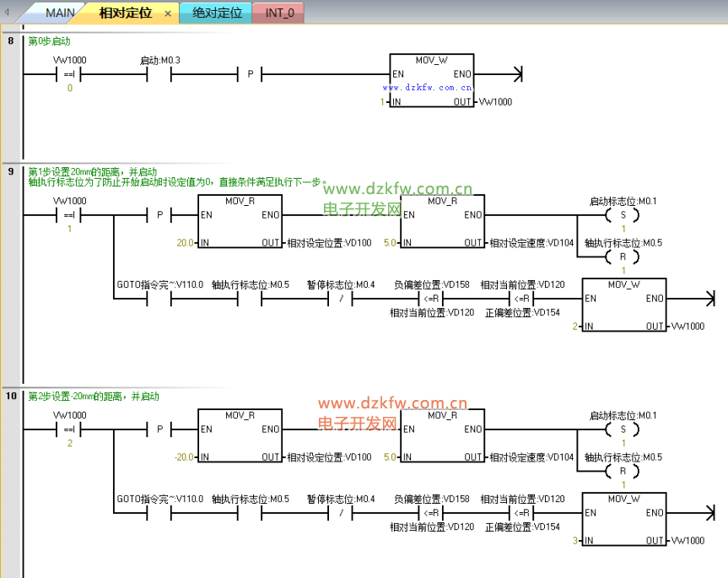Select the 启动:M0.3 contact in network 8
The width and height of the screenshot is (728, 578).
159,74
